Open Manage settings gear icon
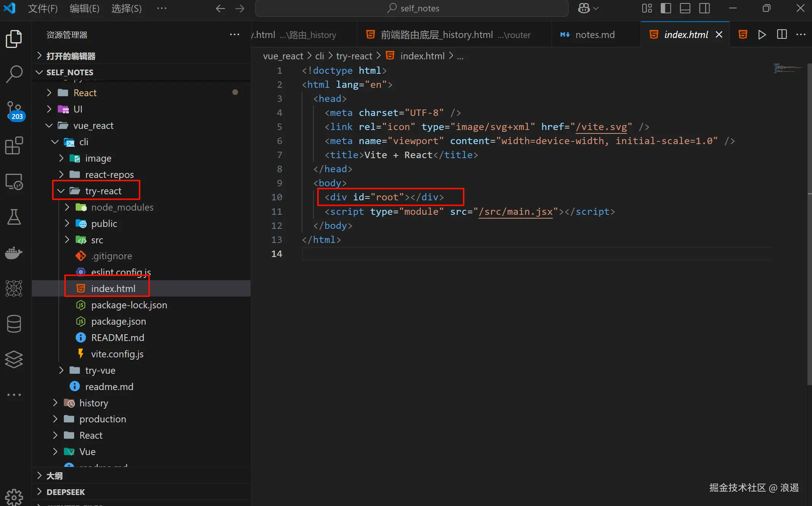This screenshot has height=506, width=812. pos(14,496)
